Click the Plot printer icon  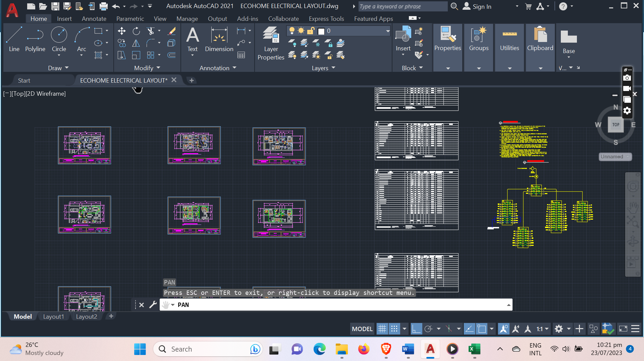pos(104,6)
